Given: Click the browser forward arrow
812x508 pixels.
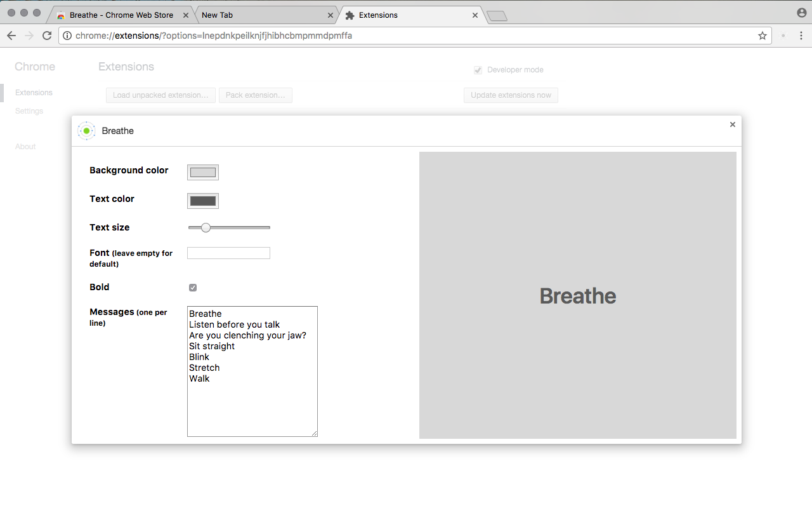Looking at the screenshot, I should tap(29, 36).
